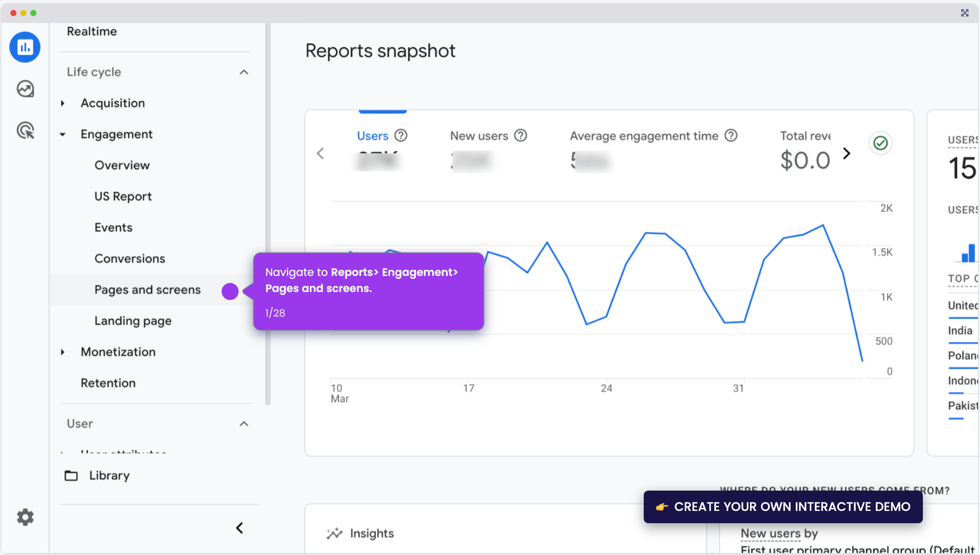Click the arrow next to Total revenue
This screenshot has height=555, width=980.
(847, 153)
